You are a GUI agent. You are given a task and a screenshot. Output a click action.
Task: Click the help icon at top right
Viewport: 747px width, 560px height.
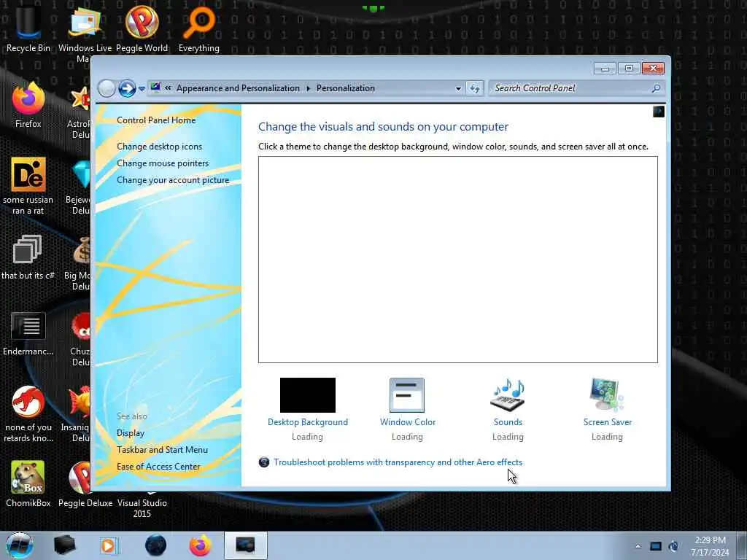point(659,112)
